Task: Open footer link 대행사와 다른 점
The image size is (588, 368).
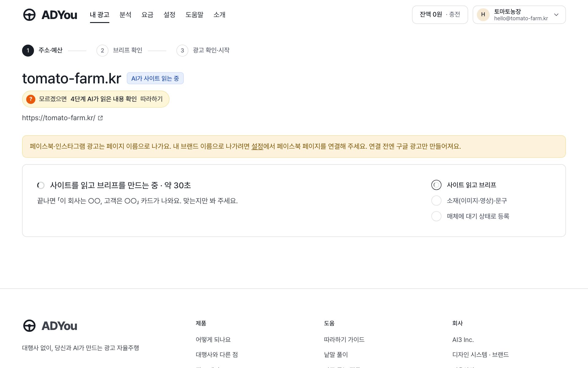Action: 217,355
